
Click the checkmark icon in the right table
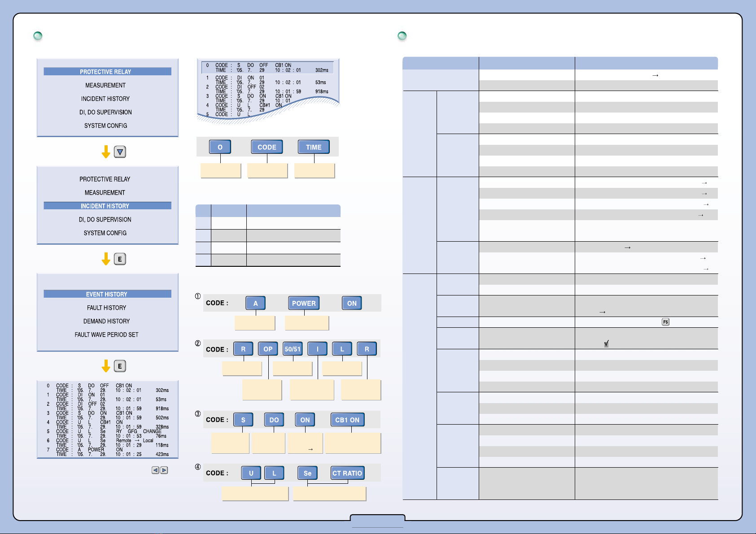(x=606, y=344)
